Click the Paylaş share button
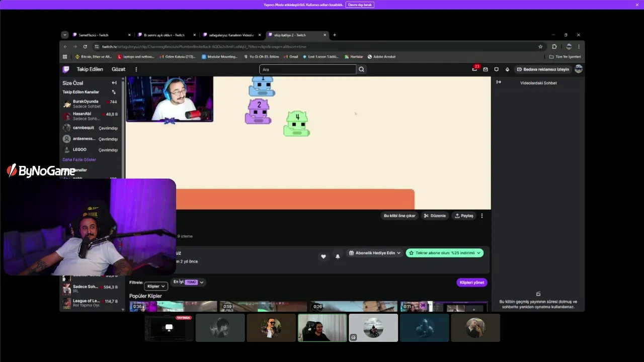This screenshot has width=644, height=362. (464, 216)
